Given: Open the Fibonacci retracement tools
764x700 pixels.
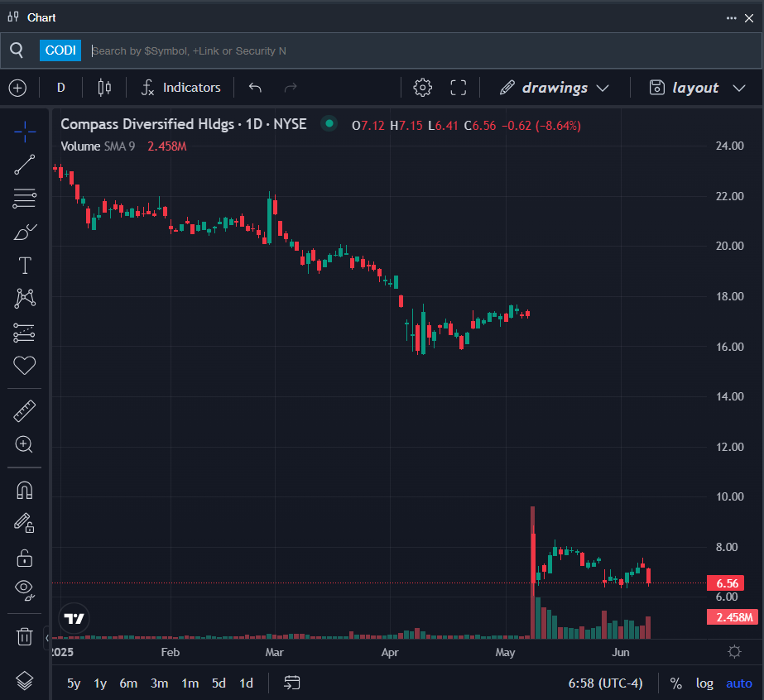Looking at the screenshot, I should pyautogui.click(x=24, y=199).
